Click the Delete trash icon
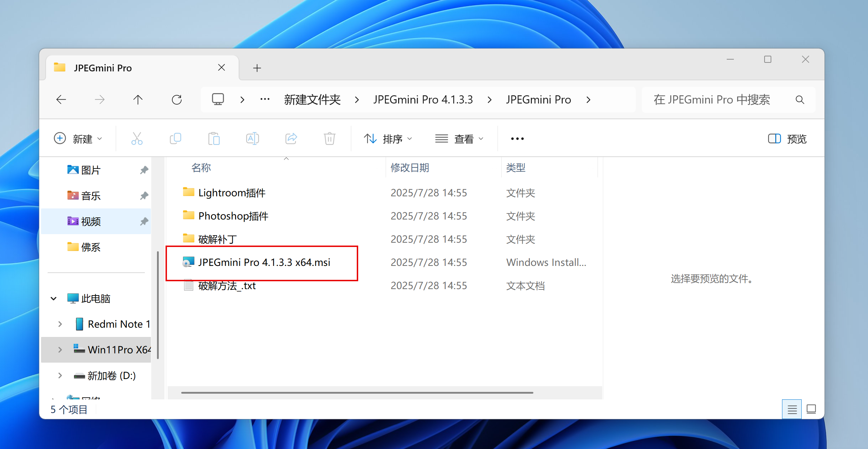This screenshot has height=449, width=868. (x=329, y=138)
